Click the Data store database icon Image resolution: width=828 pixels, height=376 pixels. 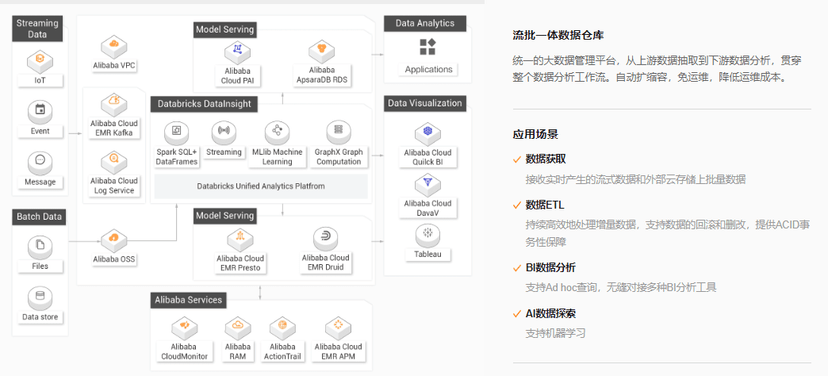pos(40,297)
